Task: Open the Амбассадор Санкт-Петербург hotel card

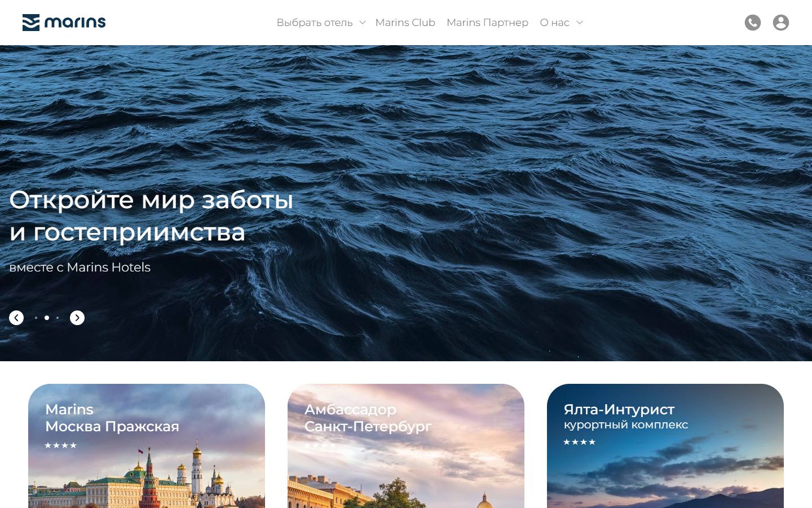Action: (406, 446)
